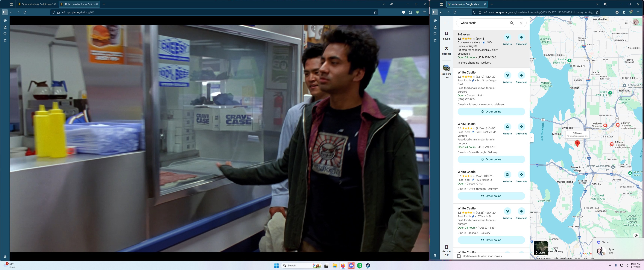Viewport: 644px width, 270px height.
Task: Open Saved places in Maps sidebar
Action: (x=446, y=35)
